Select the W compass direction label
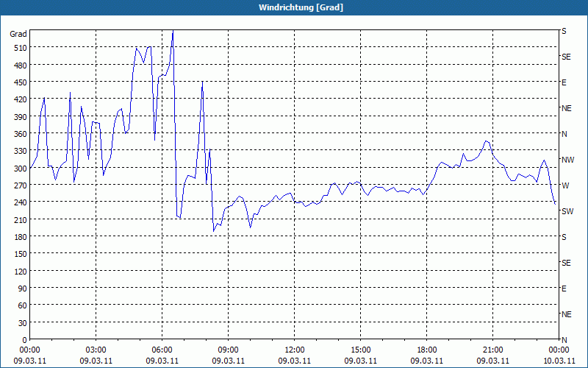Screen dimensions: 588x368 point(565,185)
